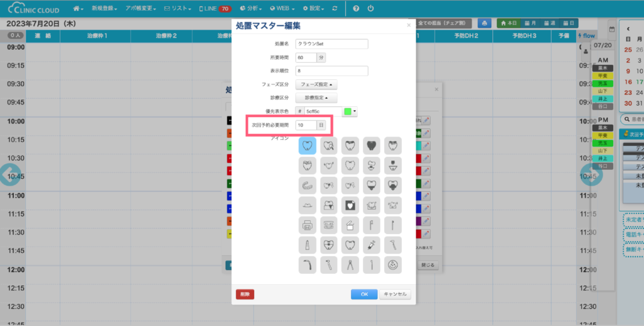Click the キャンセル button
Viewport: 644px width, 326px height.
pos(396,294)
